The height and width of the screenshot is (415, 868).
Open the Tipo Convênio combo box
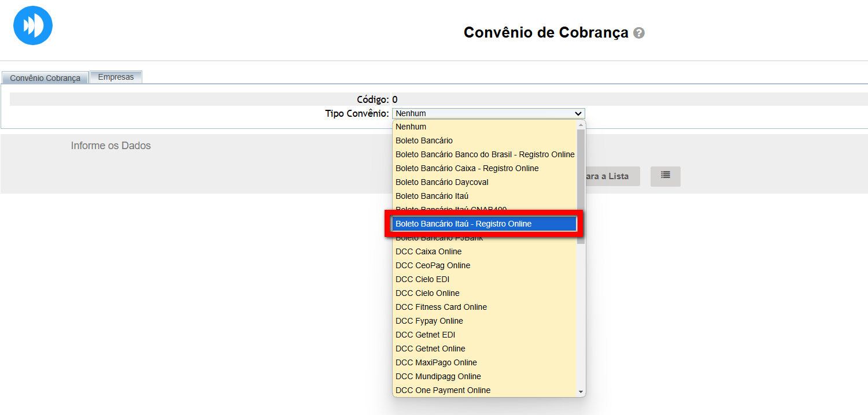pyautogui.click(x=489, y=113)
